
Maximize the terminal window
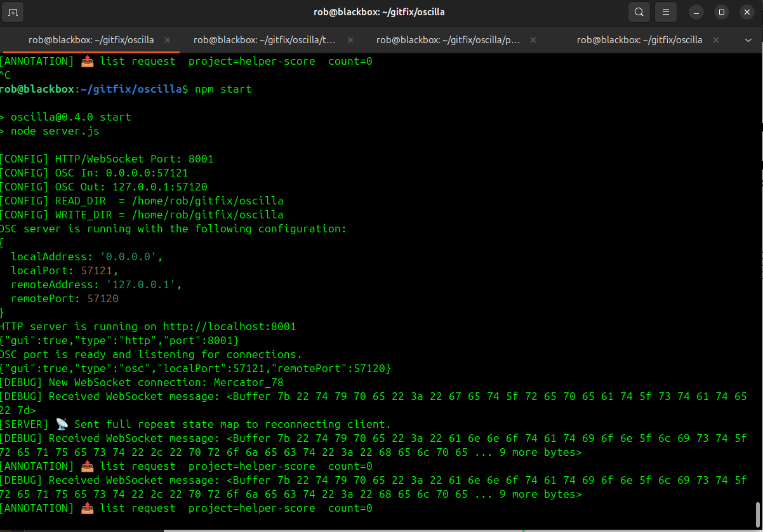coord(721,12)
